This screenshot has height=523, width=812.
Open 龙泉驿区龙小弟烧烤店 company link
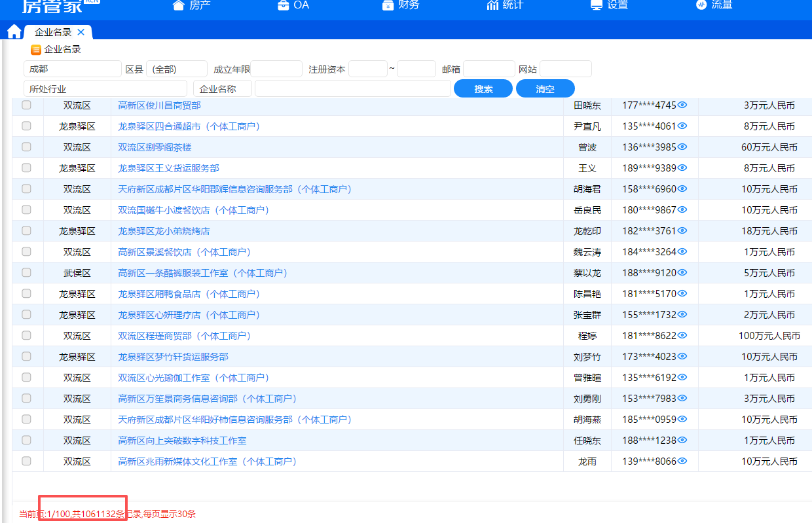164,231
